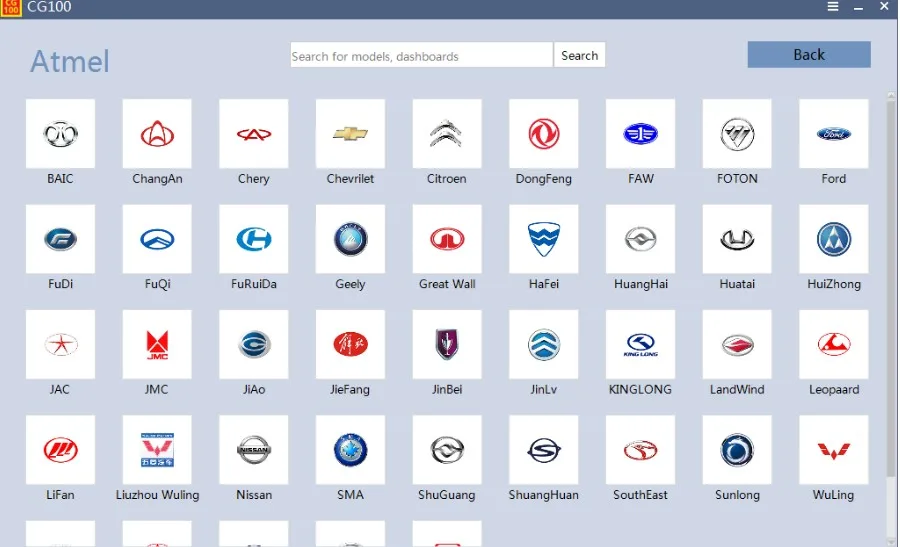Open the hamburger menu in title bar
The width and height of the screenshot is (900, 547).
833,6
